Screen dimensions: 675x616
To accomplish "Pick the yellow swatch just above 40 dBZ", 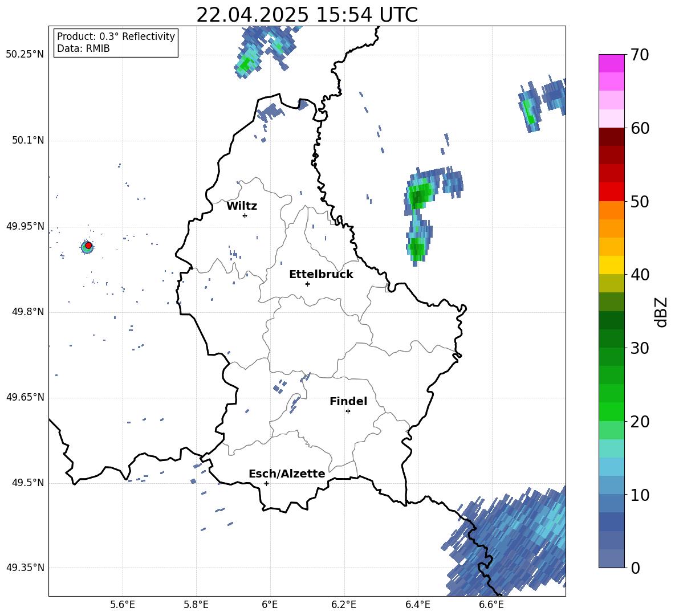I will coord(611,264).
